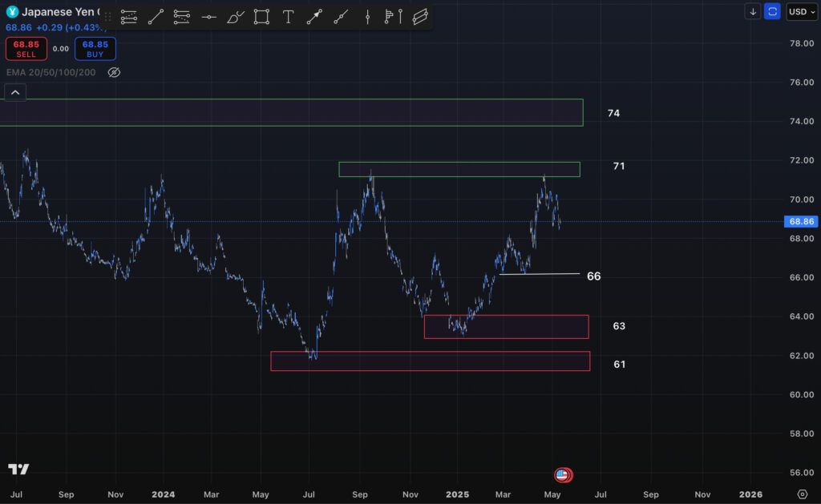Image resolution: width=821 pixels, height=504 pixels.
Task: Click the economic event marker on the timeline
Action: [564, 474]
